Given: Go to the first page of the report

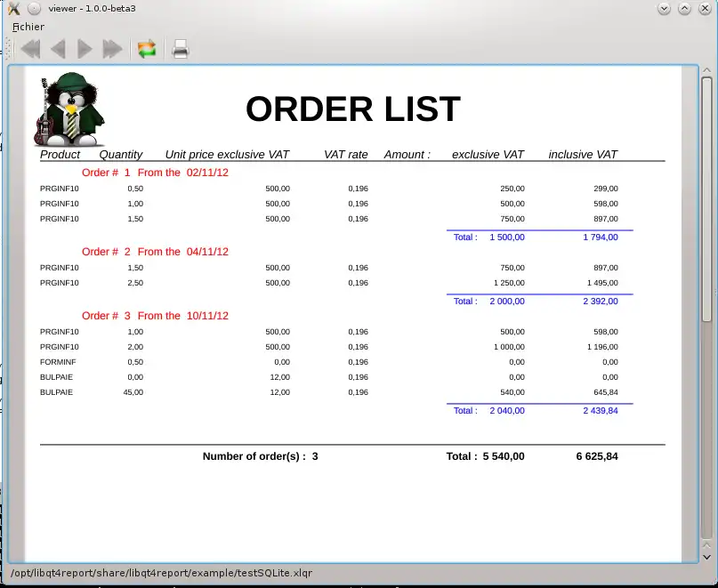Looking at the screenshot, I should pos(30,49).
